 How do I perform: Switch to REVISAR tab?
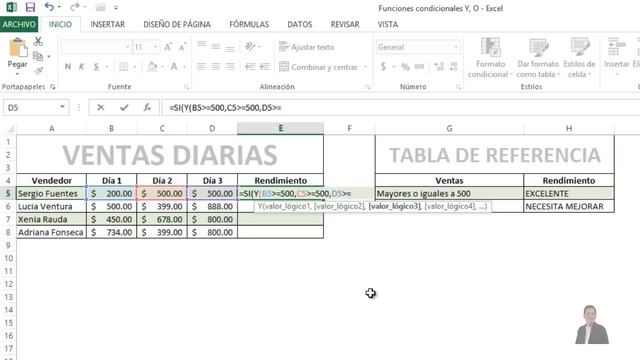click(345, 24)
